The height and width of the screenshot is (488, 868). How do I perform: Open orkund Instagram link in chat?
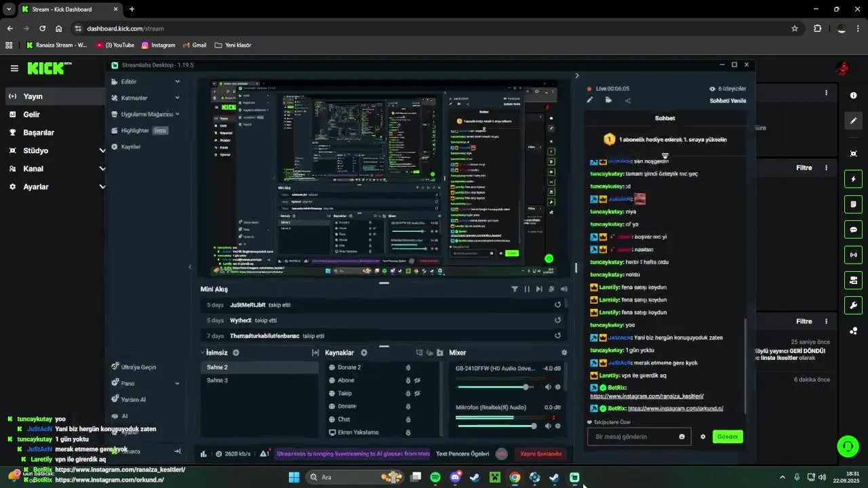click(675, 409)
